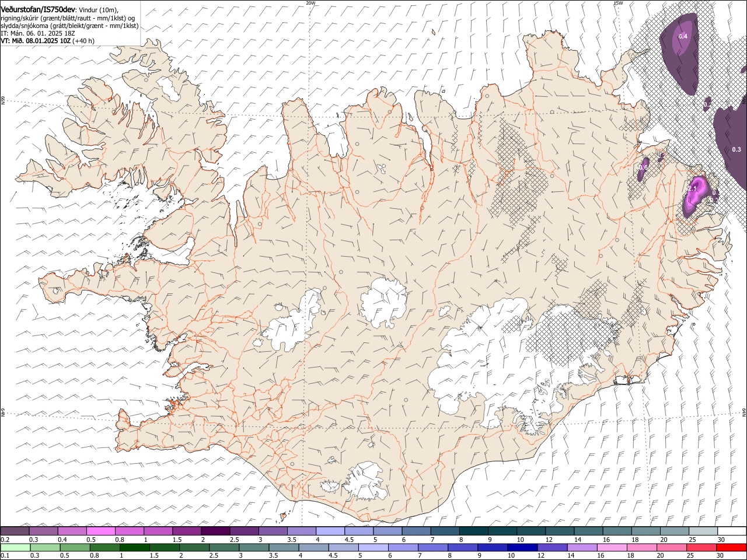Viewport: 747px width, 560px height.
Task: Click the 15W longitude label
Action: tap(618, 3)
